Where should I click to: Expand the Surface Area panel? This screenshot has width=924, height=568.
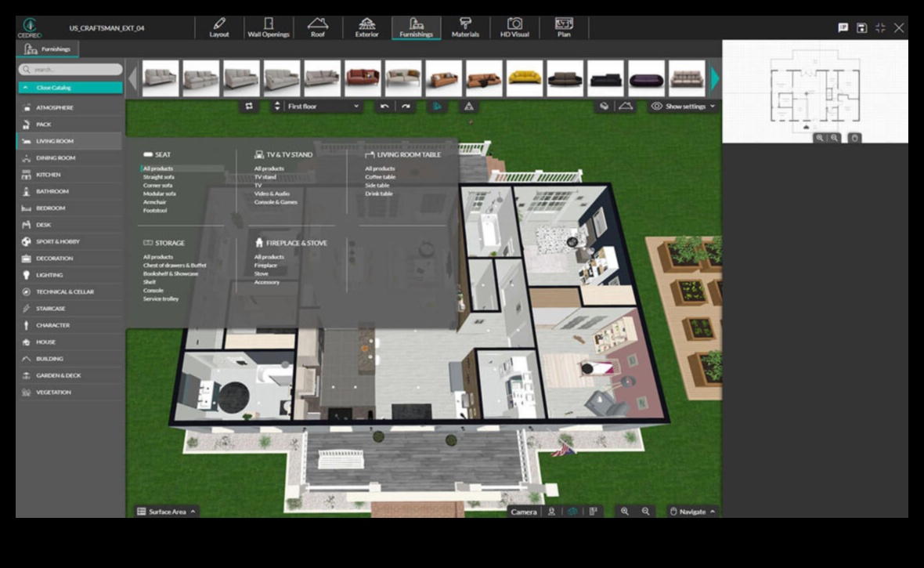click(x=168, y=512)
